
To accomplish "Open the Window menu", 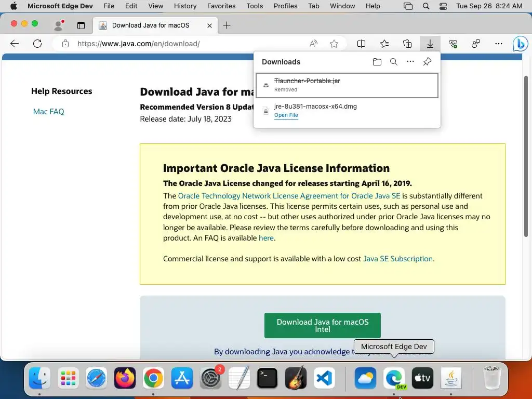I will point(342,6).
